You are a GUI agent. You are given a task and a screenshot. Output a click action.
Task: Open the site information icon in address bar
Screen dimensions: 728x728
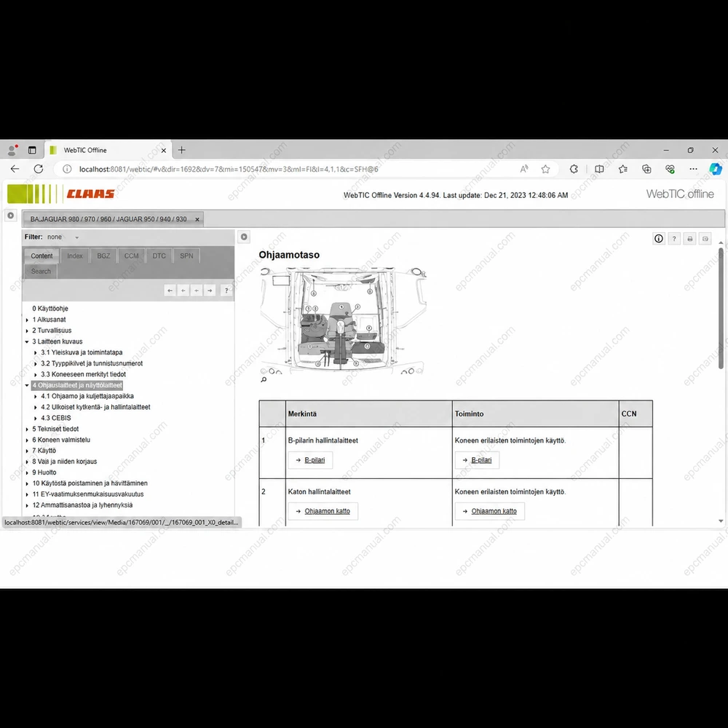point(67,169)
